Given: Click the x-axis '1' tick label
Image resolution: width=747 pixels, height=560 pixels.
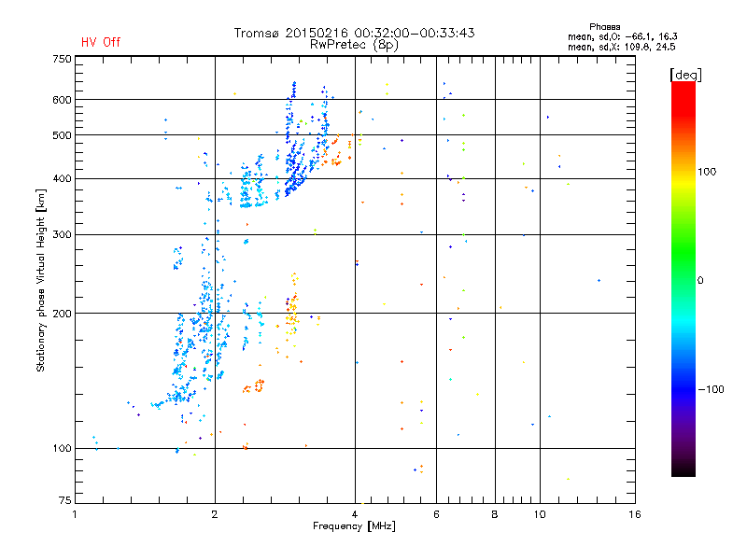Looking at the screenshot, I should pos(75,514).
